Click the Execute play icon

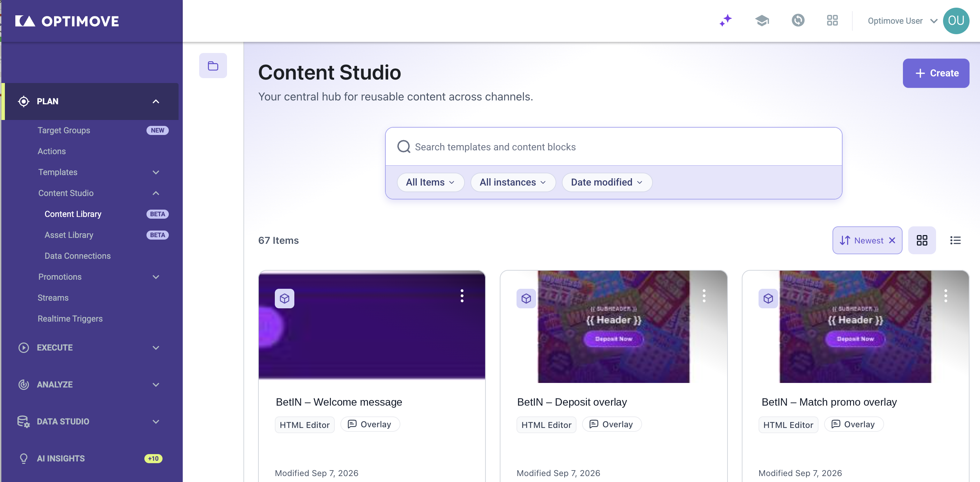pyautogui.click(x=24, y=348)
